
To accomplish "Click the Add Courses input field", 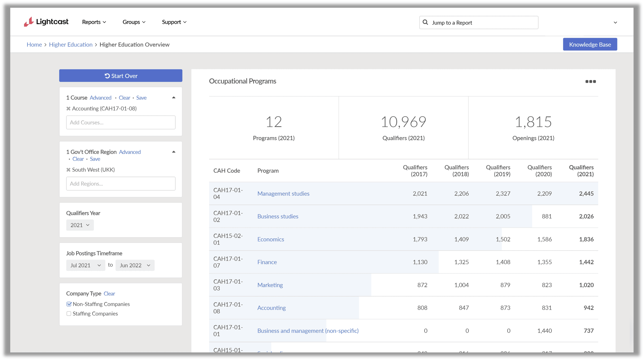I will (120, 122).
